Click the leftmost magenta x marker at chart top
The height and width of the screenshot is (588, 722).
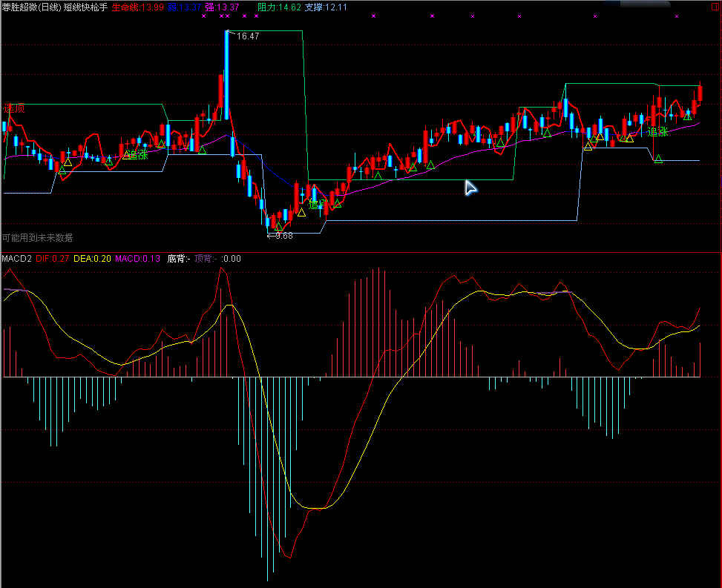[203, 16]
